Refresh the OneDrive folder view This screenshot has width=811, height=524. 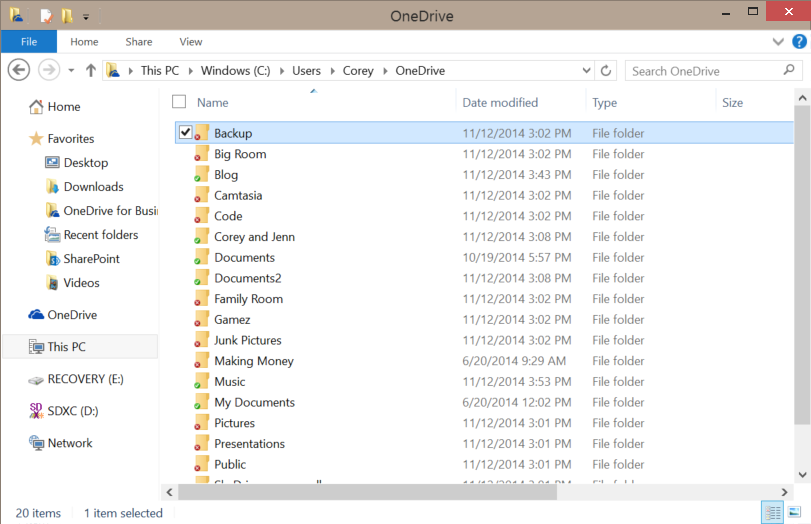tap(606, 70)
